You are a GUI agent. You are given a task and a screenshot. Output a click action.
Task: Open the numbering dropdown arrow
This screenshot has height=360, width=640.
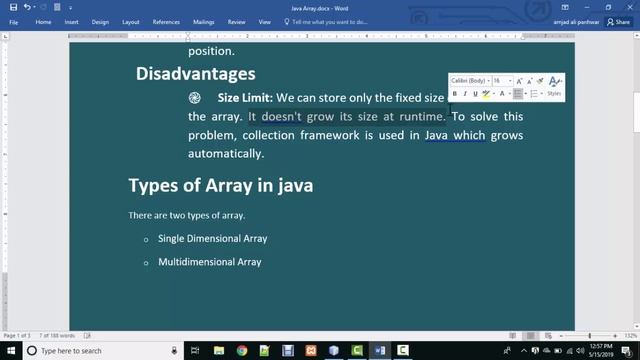click(542, 94)
